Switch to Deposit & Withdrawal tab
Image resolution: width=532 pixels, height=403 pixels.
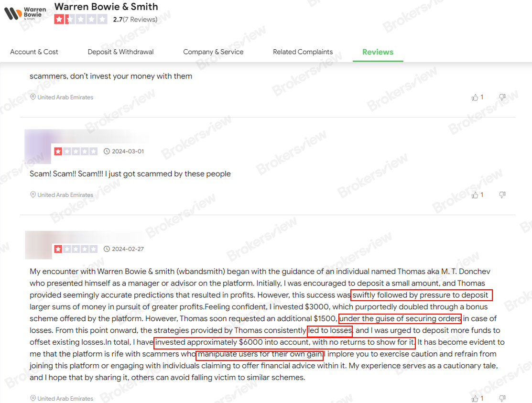point(120,52)
